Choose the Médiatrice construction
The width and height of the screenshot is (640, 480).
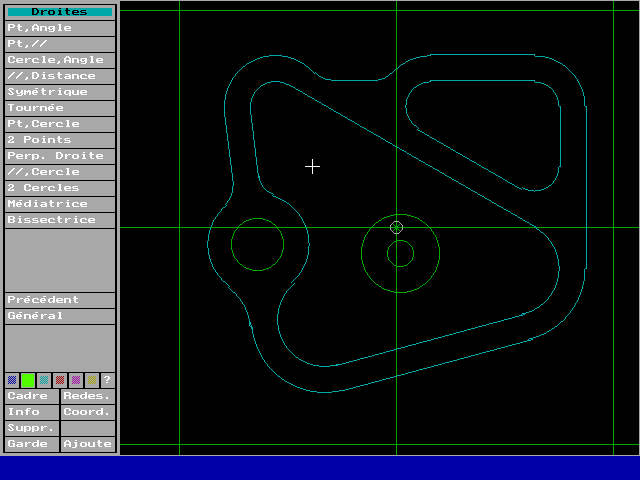(60, 204)
